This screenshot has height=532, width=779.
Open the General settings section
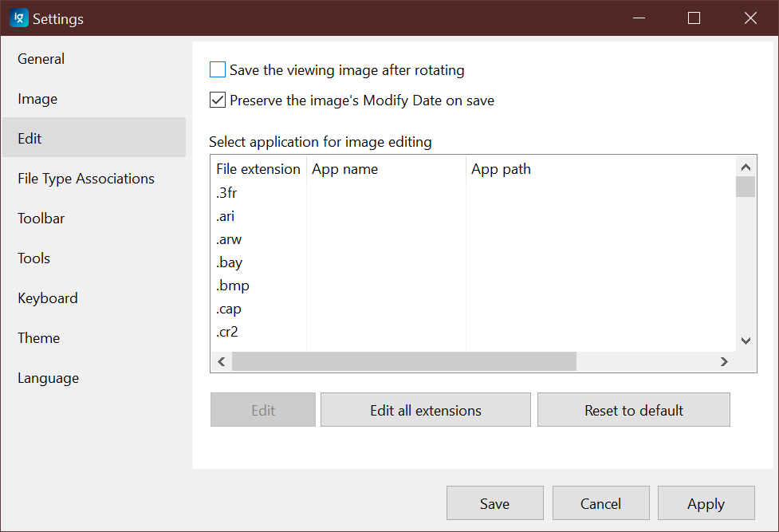pyautogui.click(x=41, y=58)
